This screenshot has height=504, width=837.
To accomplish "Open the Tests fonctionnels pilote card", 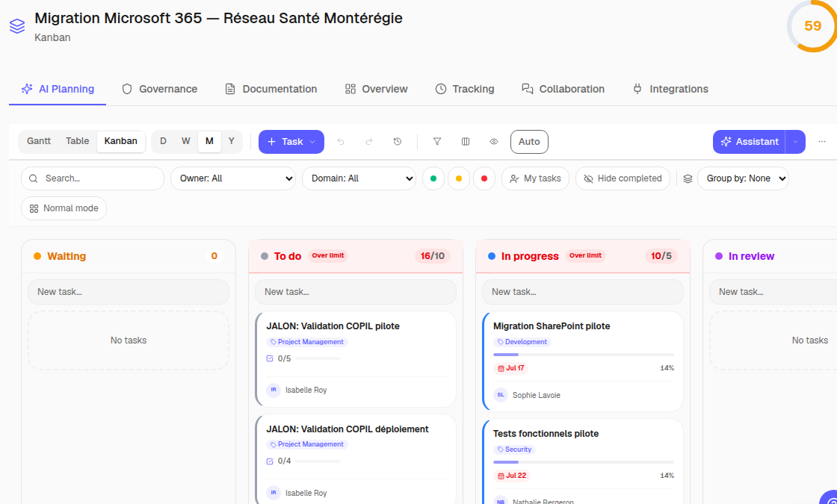I will [x=583, y=462].
